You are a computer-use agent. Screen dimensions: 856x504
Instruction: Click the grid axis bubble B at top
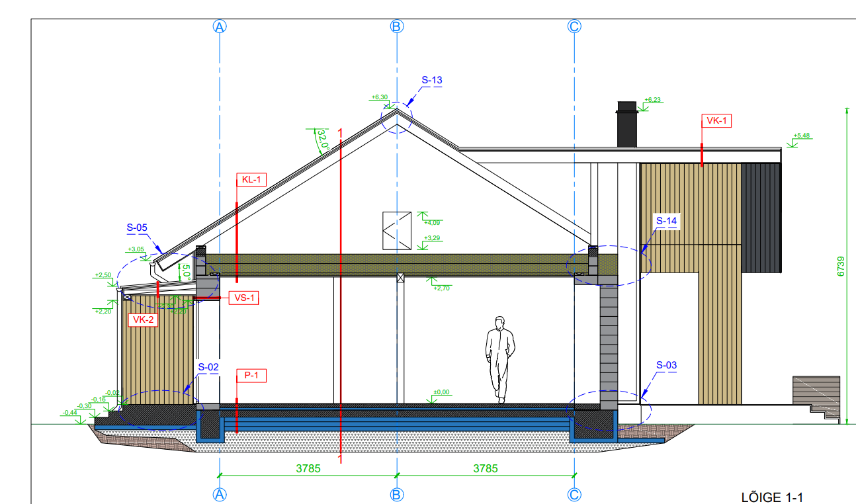coord(396,26)
